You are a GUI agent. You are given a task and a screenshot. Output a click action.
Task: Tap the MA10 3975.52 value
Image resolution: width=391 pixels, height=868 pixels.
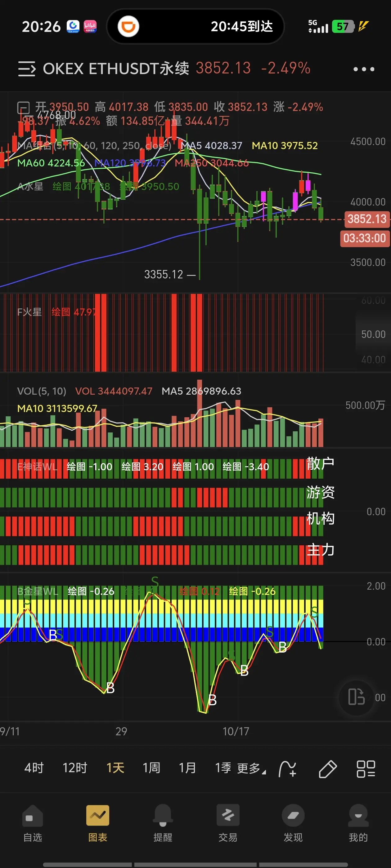(x=285, y=146)
